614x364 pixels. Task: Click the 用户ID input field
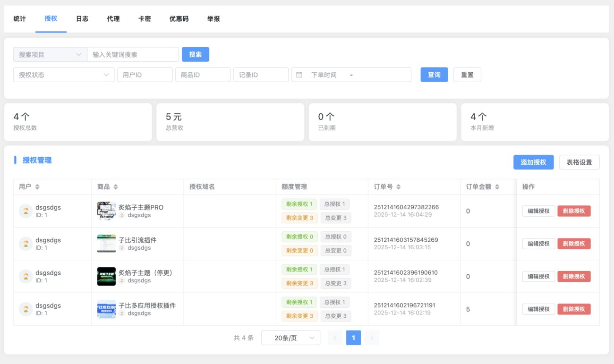(x=145, y=75)
